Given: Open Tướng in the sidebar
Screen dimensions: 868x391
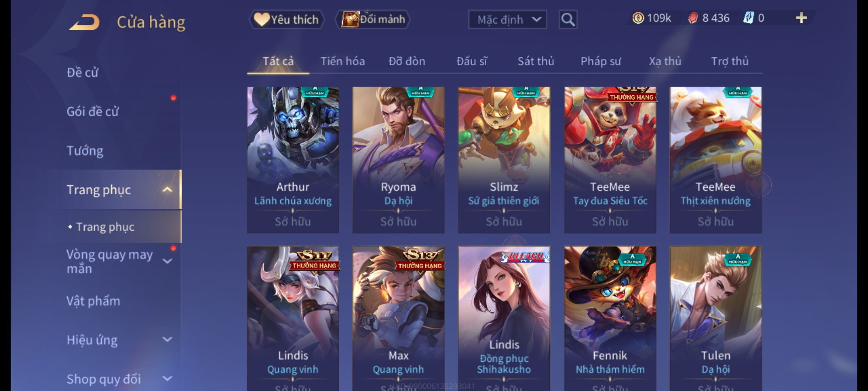Looking at the screenshot, I should pyautogui.click(x=85, y=151).
